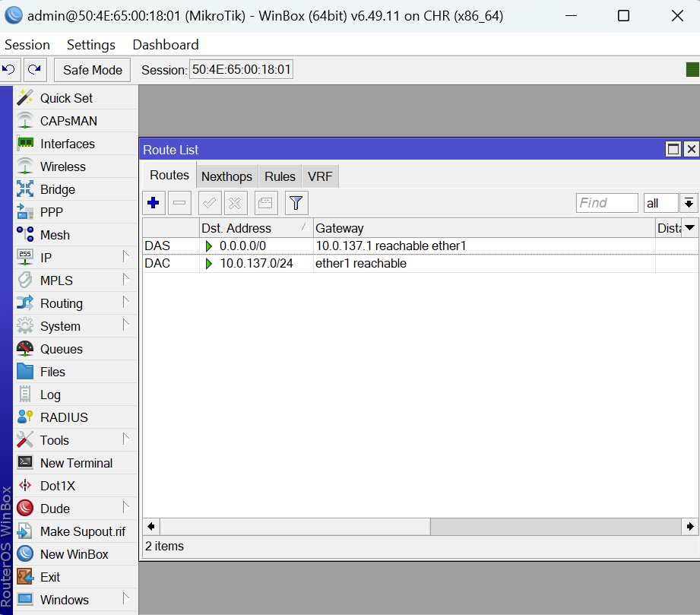Viewport: 700px width, 615px height.
Task: Toggle Safe Mode
Action: tap(93, 70)
